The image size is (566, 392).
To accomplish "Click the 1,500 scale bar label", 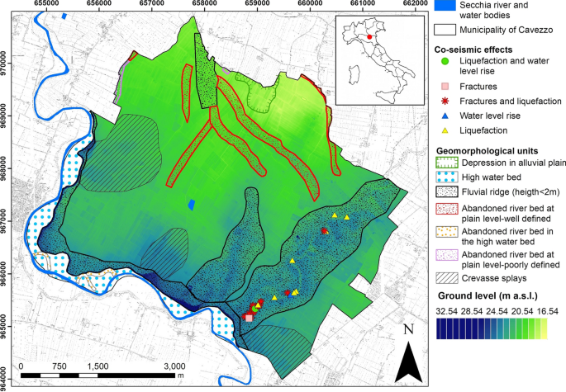I will pos(98,366).
